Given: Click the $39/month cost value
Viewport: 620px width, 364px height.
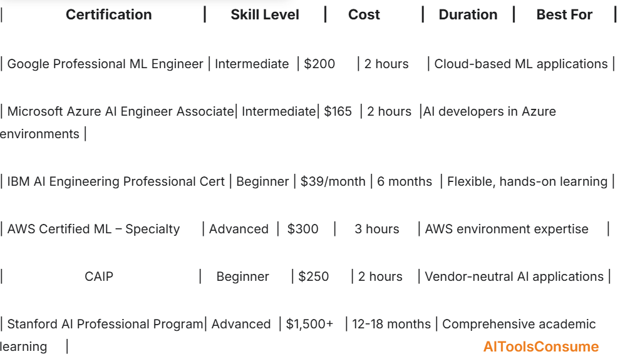Looking at the screenshot, I should (333, 181).
